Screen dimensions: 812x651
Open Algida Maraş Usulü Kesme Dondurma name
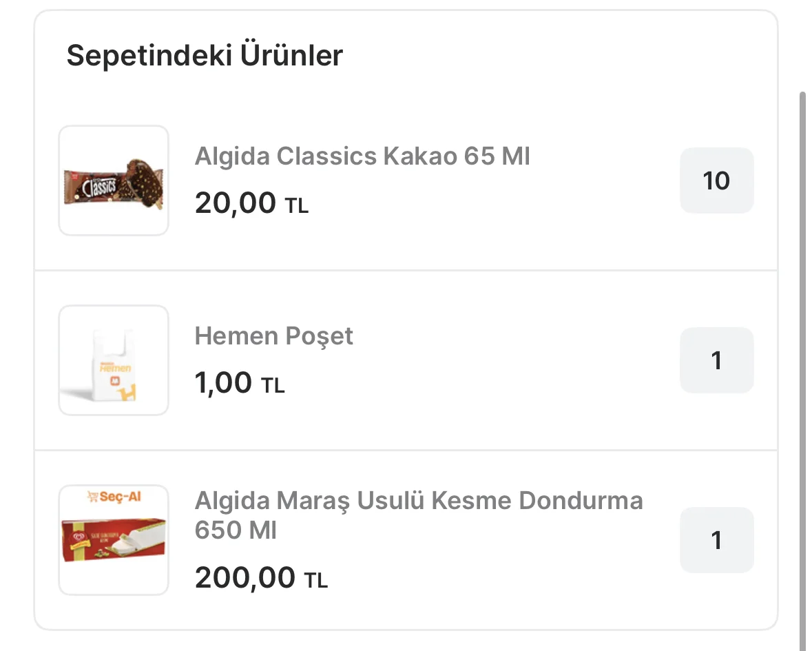pos(418,500)
